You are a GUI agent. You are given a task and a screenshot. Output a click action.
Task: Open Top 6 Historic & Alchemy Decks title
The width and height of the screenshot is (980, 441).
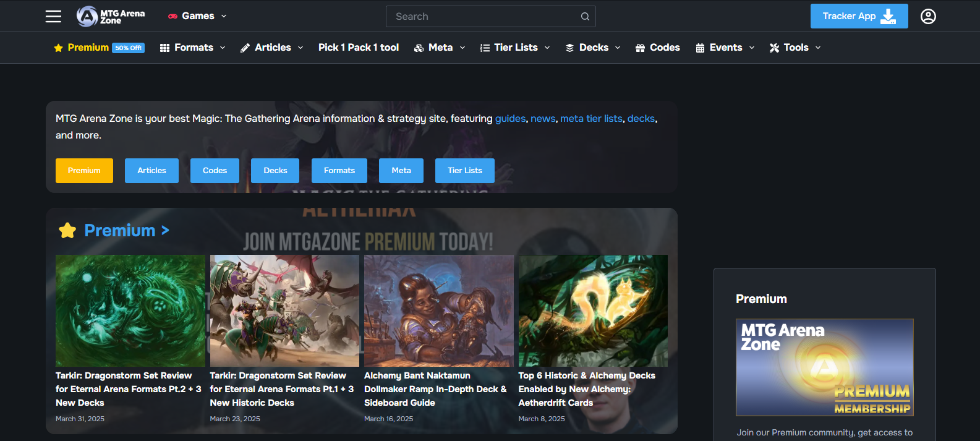click(587, 389)
